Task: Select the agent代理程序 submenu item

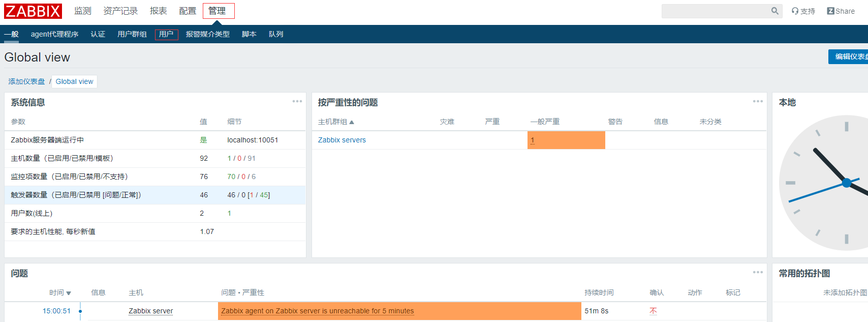Action: point(54,34)
